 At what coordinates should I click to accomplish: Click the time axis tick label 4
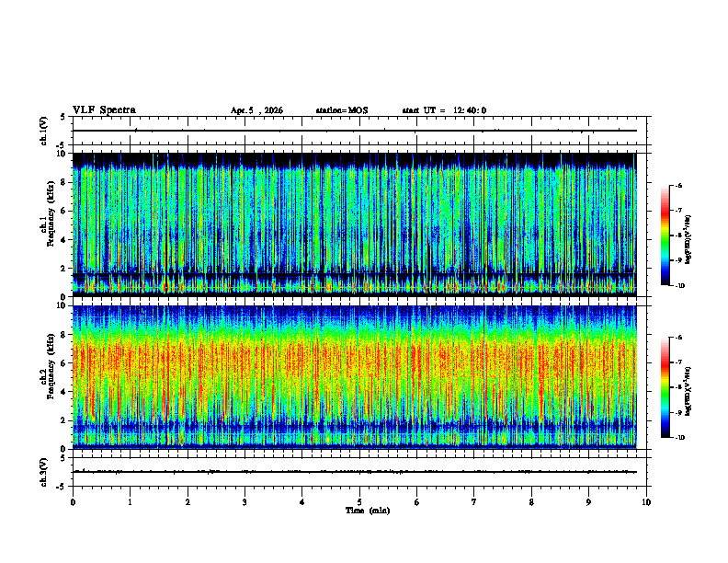coord(302,502)
